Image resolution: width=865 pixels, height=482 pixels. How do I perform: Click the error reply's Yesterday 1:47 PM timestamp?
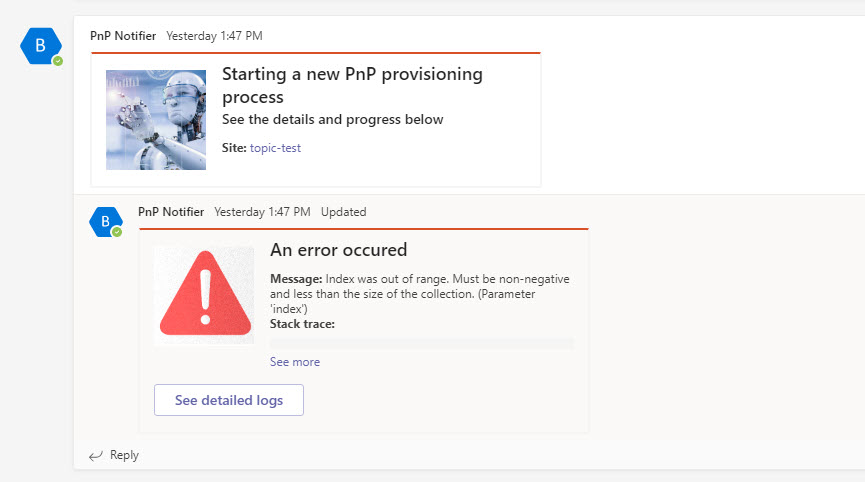coord(262,212)
